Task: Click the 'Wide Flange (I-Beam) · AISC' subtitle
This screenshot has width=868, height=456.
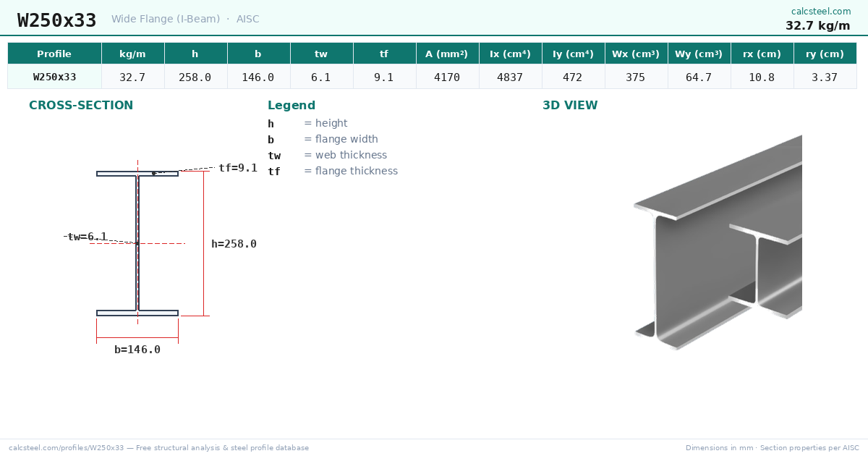Action: coord(185,19)
